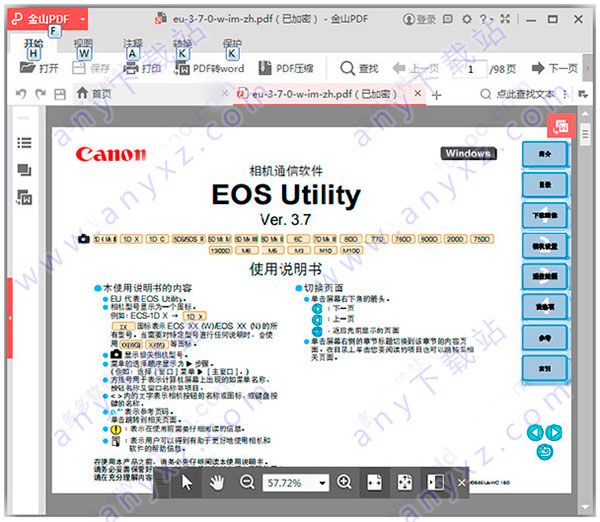Click the 目录 chapter button in document
Image resolution: width=600 pixels, height=522 pixels.
(x=545, y=185)
